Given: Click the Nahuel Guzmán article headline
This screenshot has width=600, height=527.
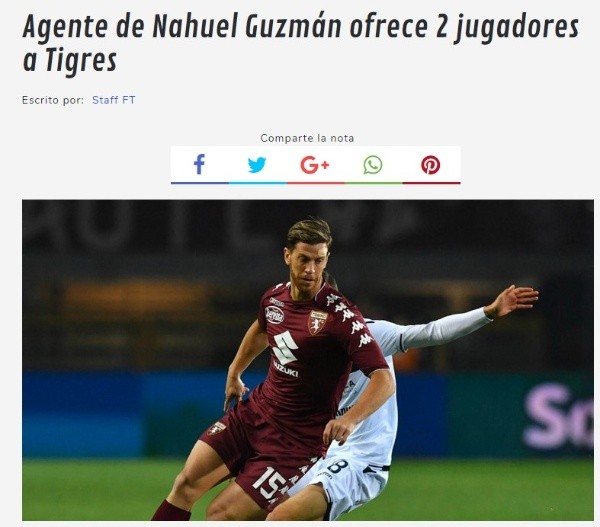Looking at the screenshot, I should tap(300, 43).
